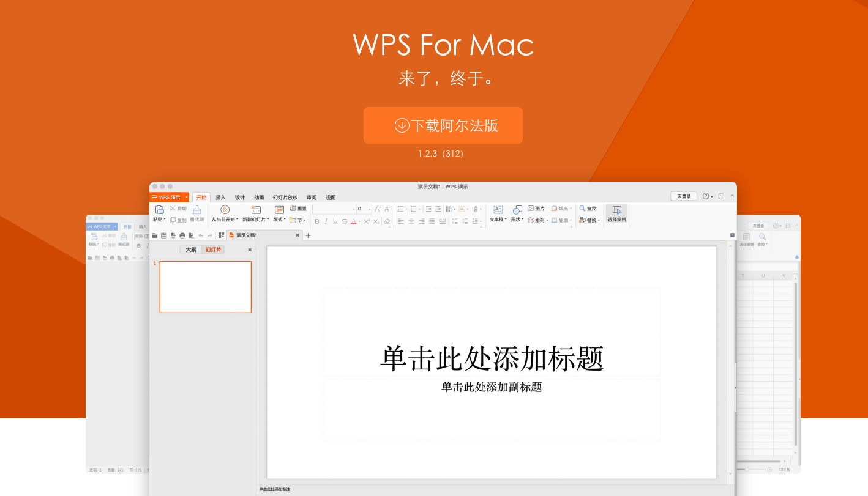Click the decrease indent icon

click(428, 209)
